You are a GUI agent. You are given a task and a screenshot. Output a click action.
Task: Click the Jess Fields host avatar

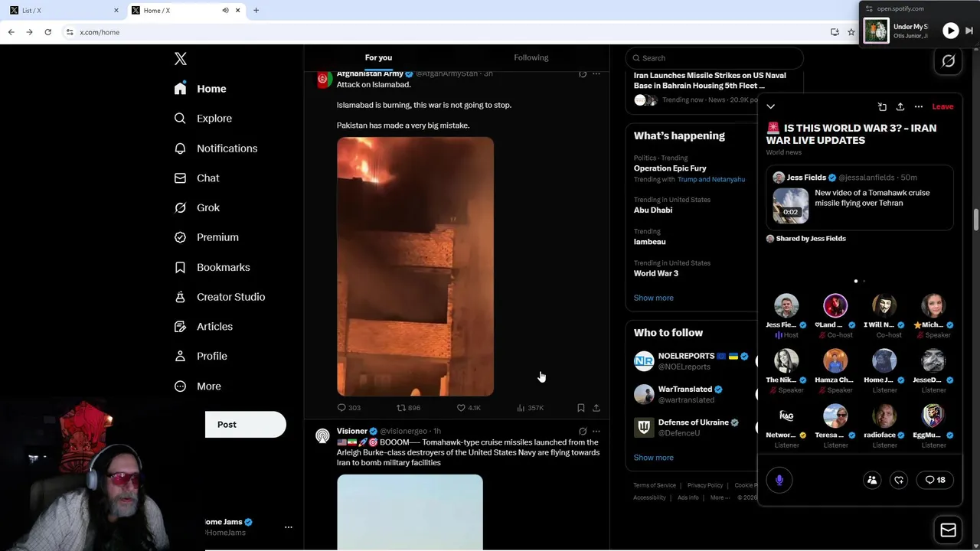[x=786, y=305]
